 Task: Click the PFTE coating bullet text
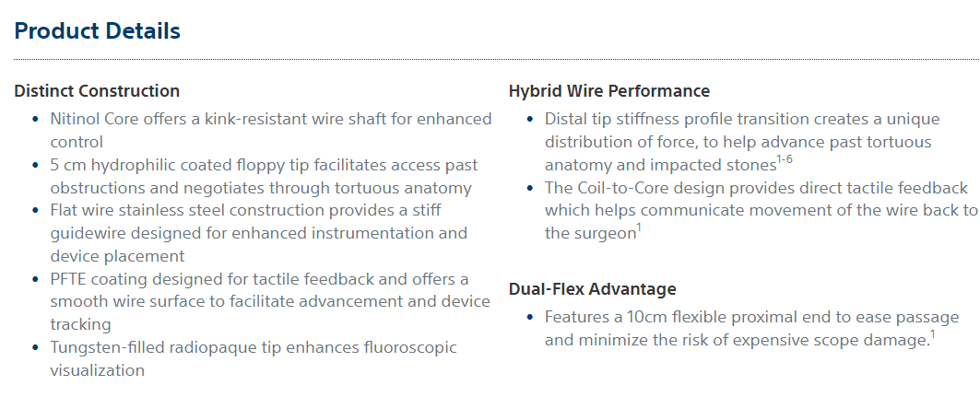pos(270,301)
